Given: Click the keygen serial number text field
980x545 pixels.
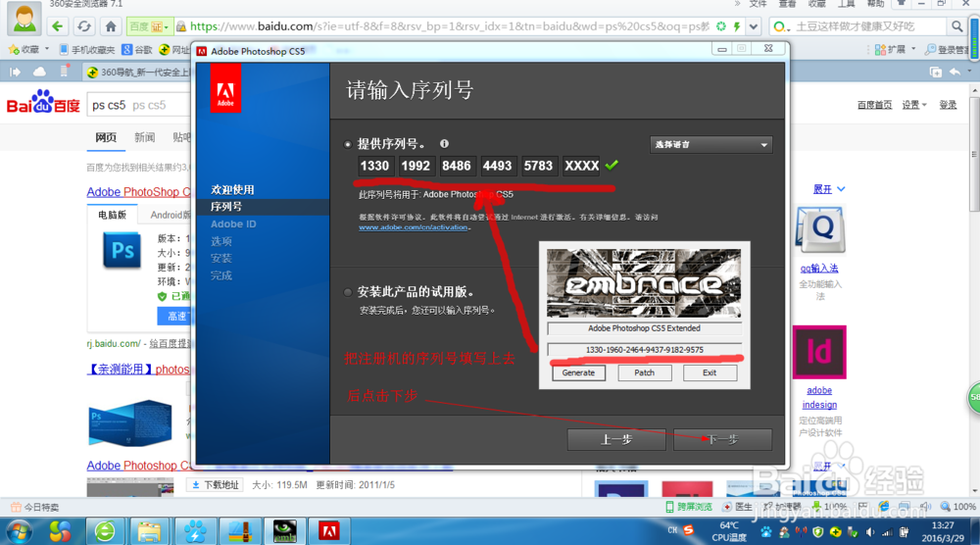Looking at the screenshot, I should [645, 350].
